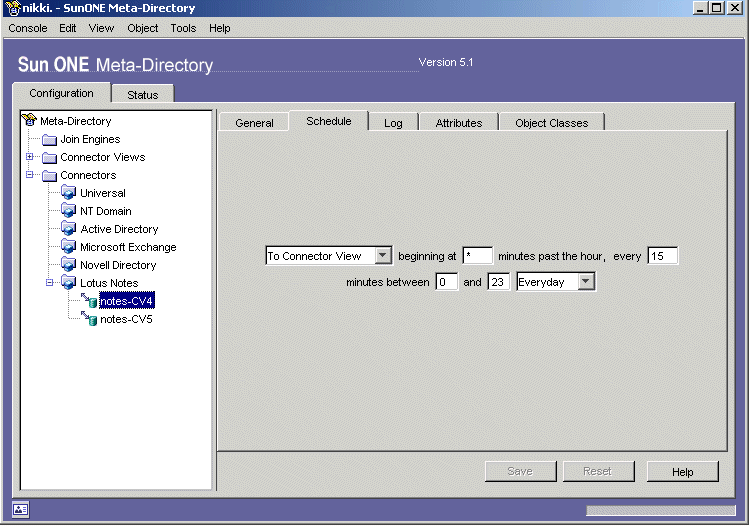
Task: Open the Attributes tab
Action: (459, 123)
